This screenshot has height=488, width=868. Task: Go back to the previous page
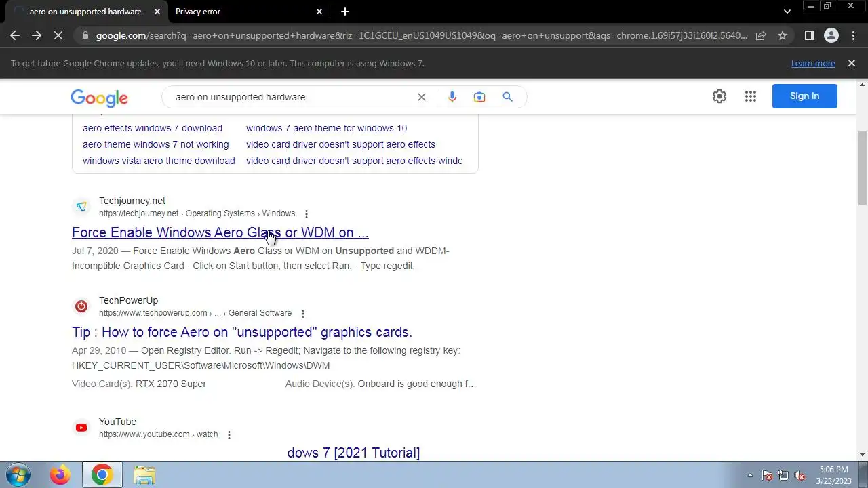[x=15, y=35]
